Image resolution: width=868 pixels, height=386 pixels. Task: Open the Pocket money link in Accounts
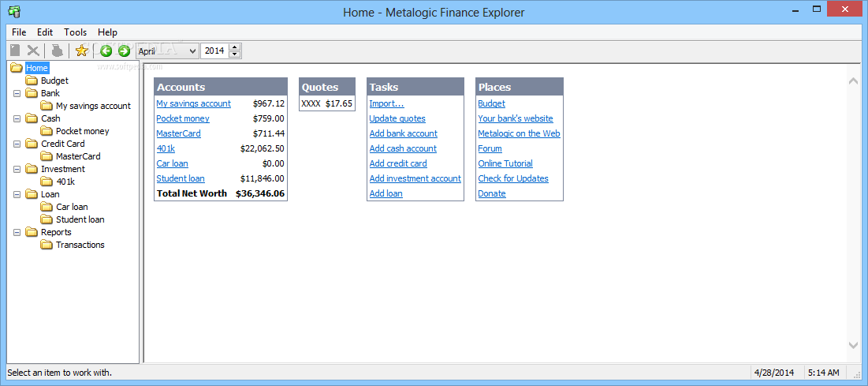pyautogui.click(x=183, y=118)
